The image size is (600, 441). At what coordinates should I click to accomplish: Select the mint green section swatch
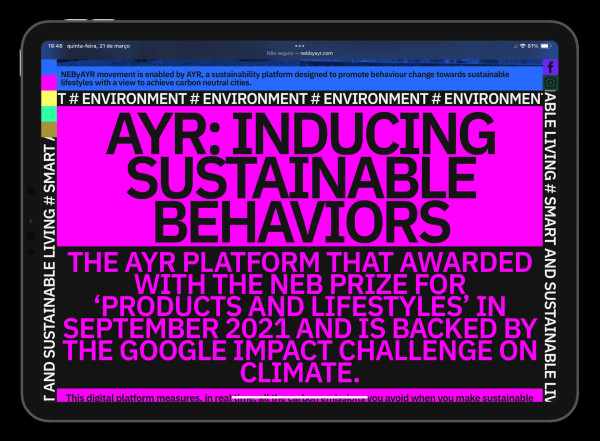point(49,114)
